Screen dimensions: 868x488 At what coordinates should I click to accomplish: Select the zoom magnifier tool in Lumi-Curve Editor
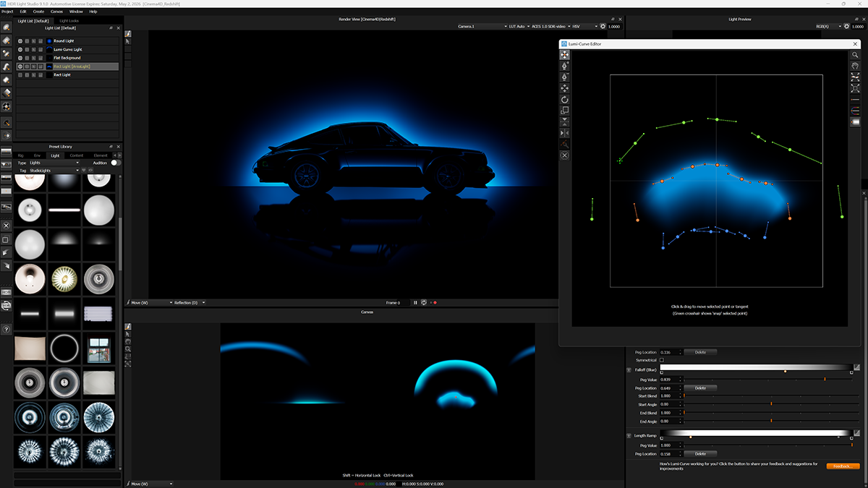(856, 55)
